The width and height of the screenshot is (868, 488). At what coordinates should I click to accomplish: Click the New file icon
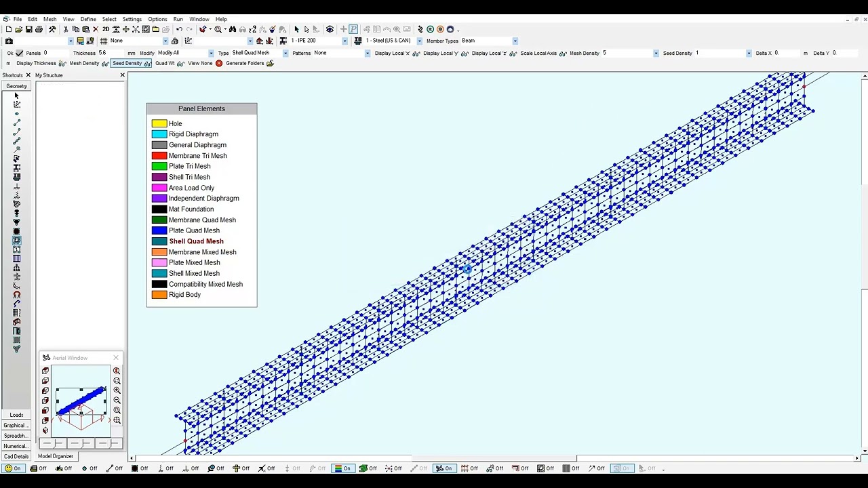(8, 29)
